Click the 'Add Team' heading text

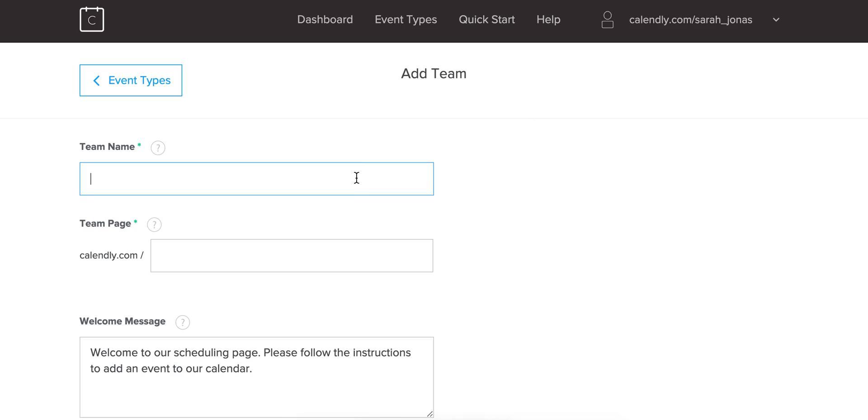tap(434, 73)
